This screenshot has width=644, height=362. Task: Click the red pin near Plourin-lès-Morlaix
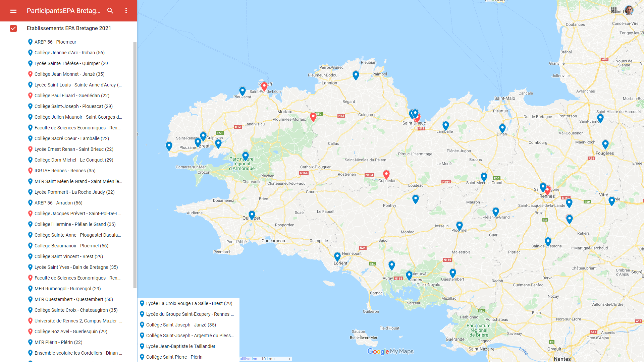(x=313, y=117)
